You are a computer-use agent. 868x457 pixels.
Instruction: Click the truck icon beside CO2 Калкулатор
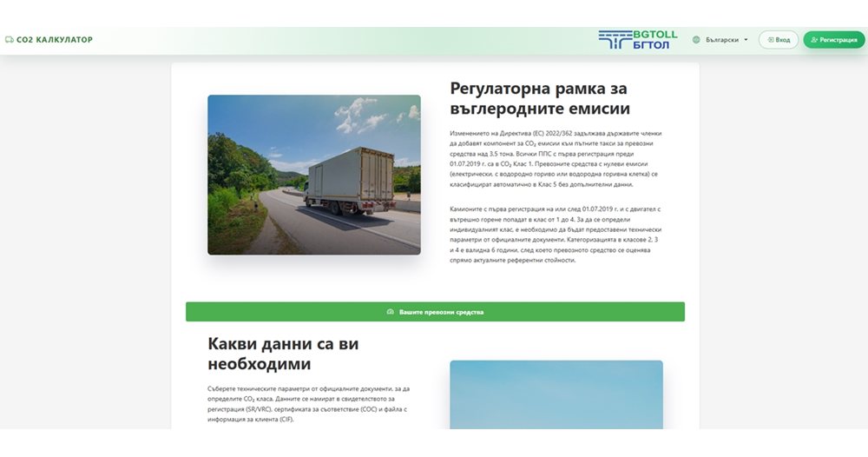[x=9, y=40]
